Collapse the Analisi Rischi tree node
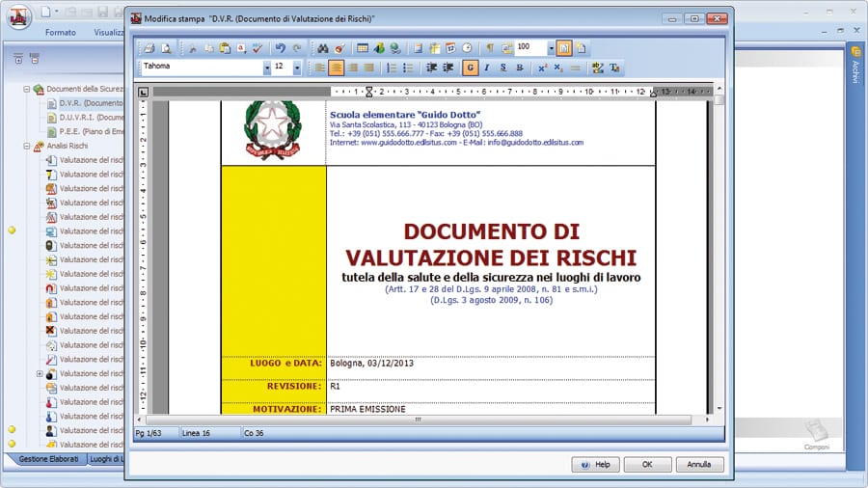 26,146
